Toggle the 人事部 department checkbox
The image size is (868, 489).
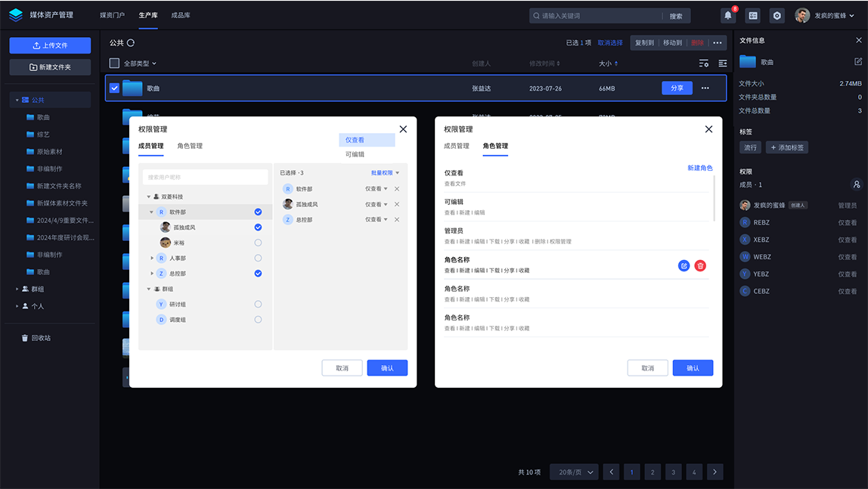point(258,258)
